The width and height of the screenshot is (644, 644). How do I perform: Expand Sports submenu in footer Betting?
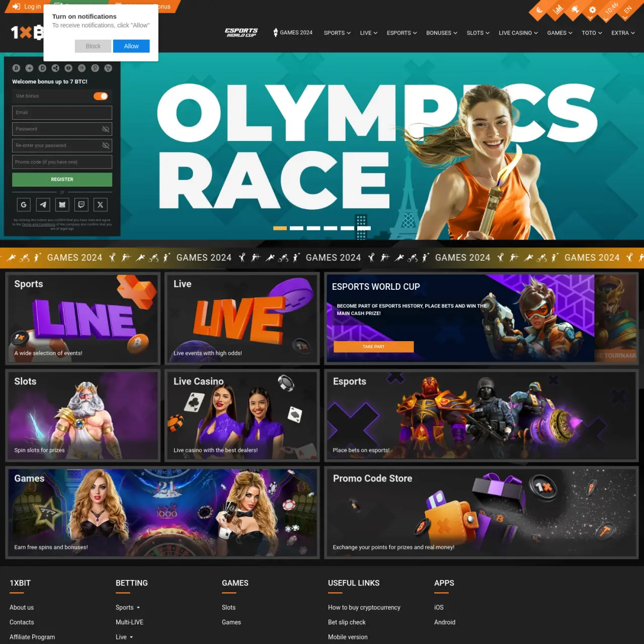(x=138, y=608)
